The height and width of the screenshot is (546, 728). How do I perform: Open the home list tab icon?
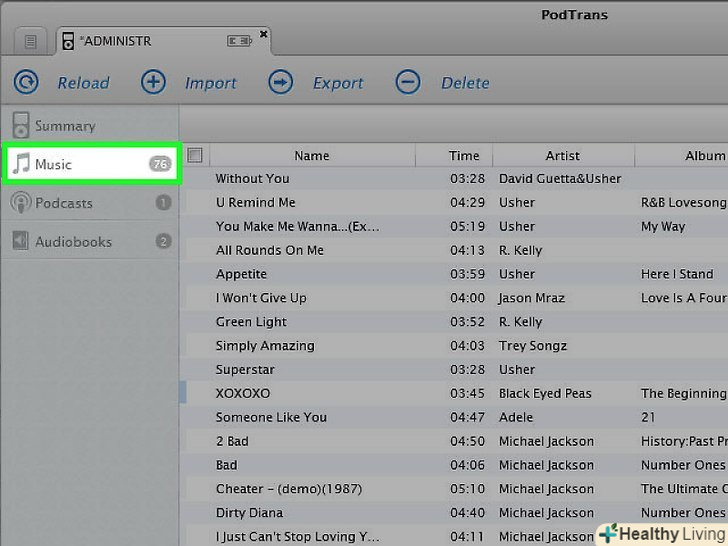pos(30,41)
